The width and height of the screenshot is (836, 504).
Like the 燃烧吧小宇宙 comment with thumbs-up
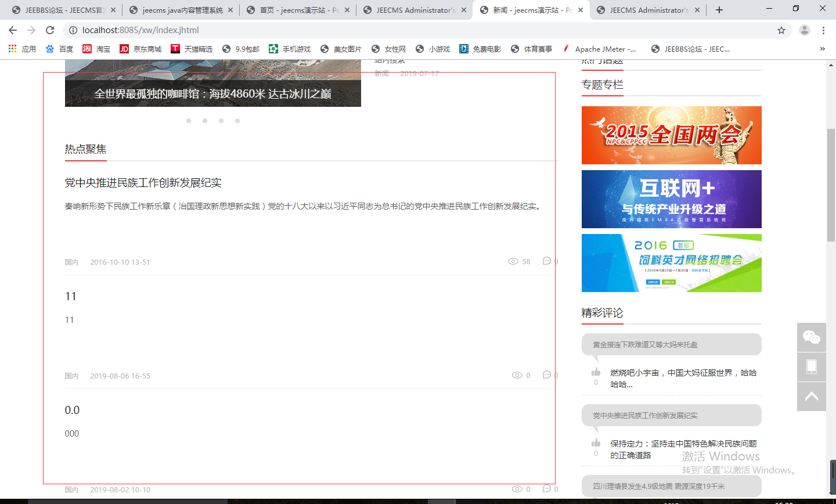pyautogui.click(x=596, y=372)
